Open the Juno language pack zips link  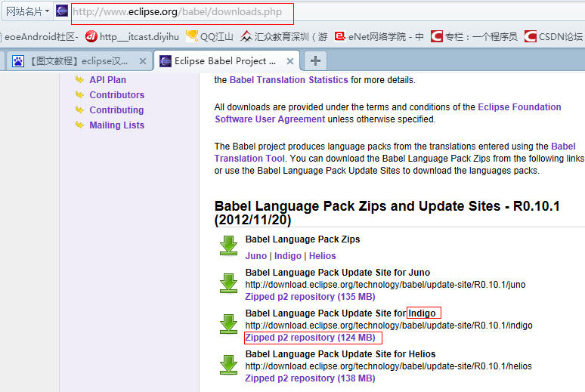(256, 256)
